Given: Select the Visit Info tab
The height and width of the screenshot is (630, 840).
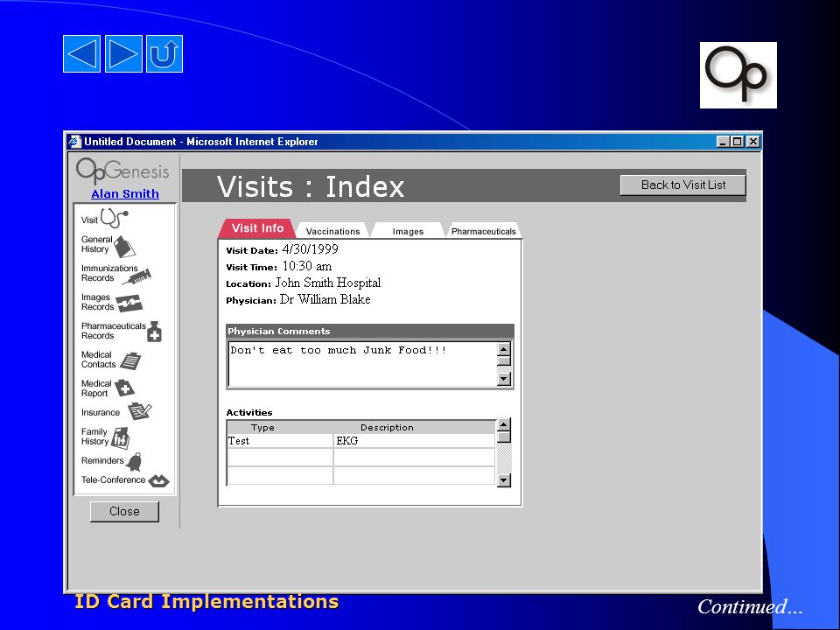Looking at the screenshot, I should point(257,228).
